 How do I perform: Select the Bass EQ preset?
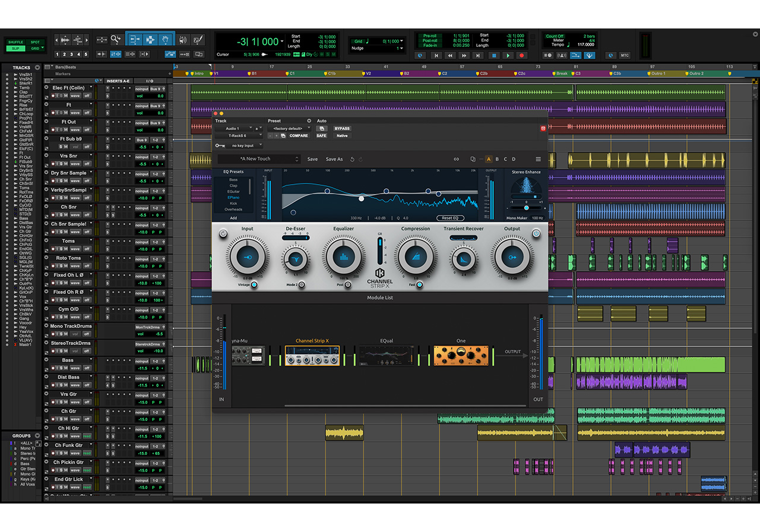(x=233, y=180)
